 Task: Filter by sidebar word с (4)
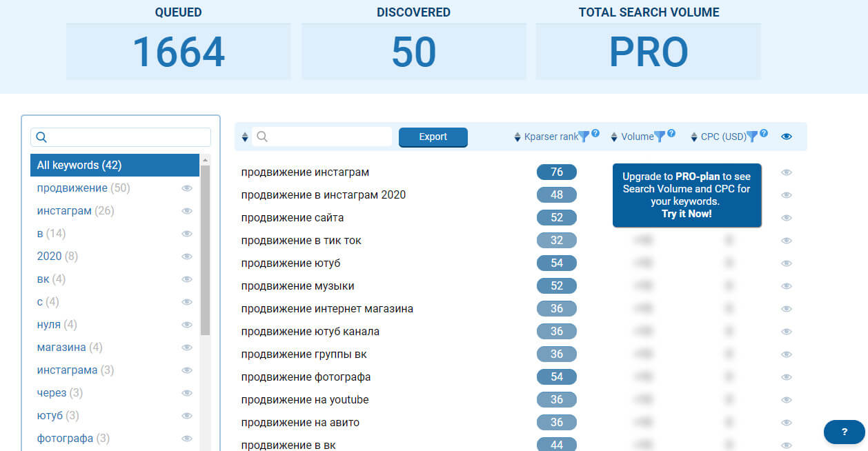click(x=48, y=302)
